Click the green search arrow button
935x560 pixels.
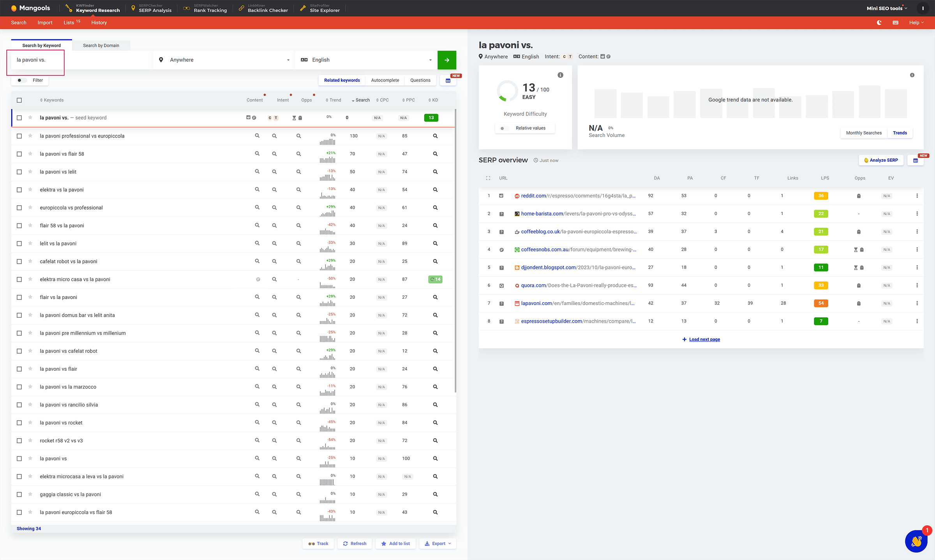point(447,60)
